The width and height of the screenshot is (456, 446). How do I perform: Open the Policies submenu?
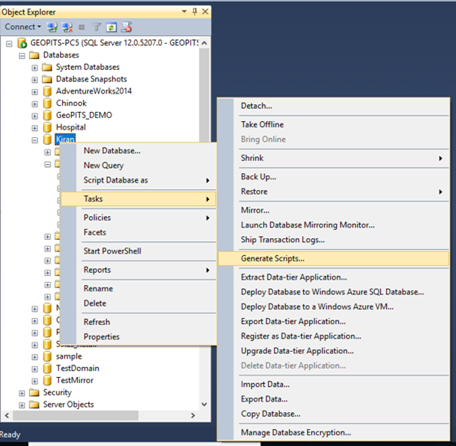[139, 218]
